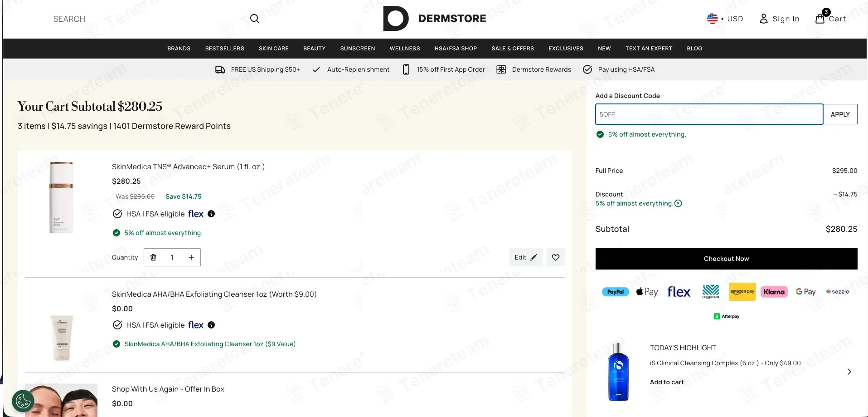
Task: Click the search input field
Action: (147, 19)
